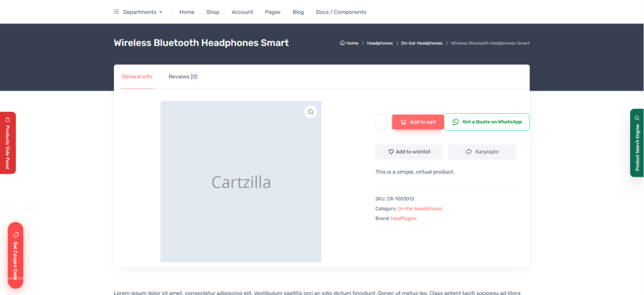This screenshot has height=295, width=644.
Task: Click the Karşılaştır compare button
Action: (x=482, y=152)
